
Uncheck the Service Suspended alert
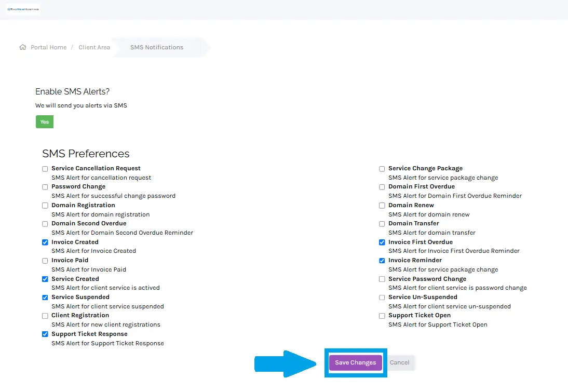click(x=45, y=297)
